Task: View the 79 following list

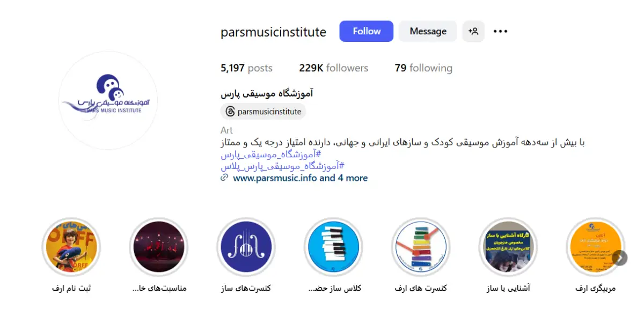Action: coord(423,68)
